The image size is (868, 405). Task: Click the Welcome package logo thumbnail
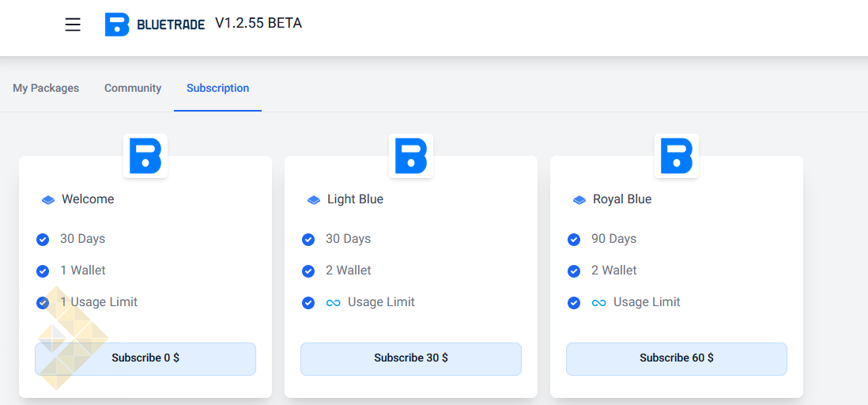pyautogui.click(x=145, y=156)
